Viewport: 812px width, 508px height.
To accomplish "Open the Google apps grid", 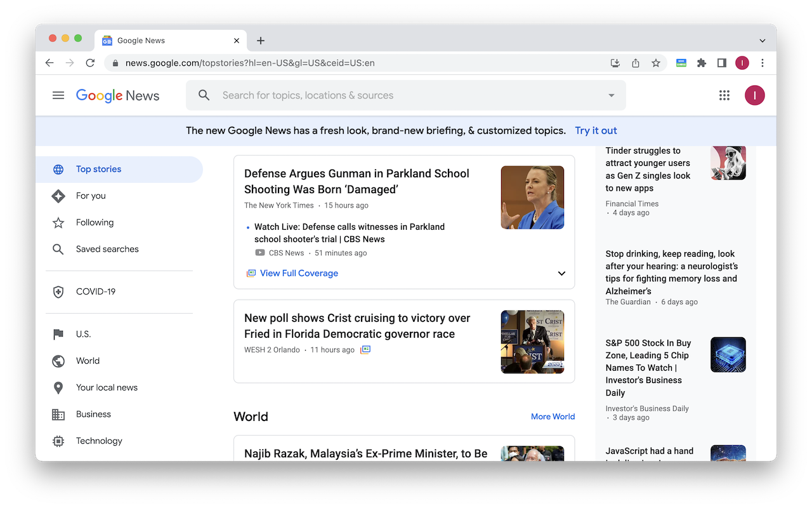I will (724, 95).
